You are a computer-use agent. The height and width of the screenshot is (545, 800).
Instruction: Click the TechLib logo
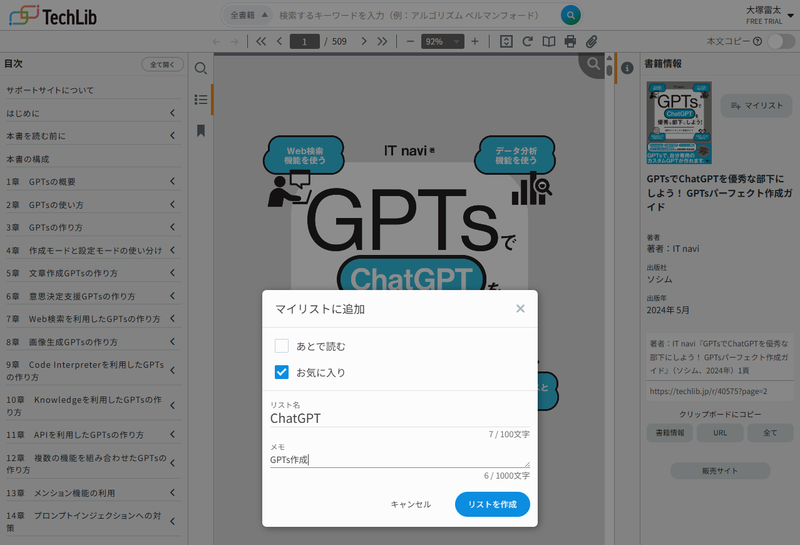pyautogui.click(x=53, y=16)
